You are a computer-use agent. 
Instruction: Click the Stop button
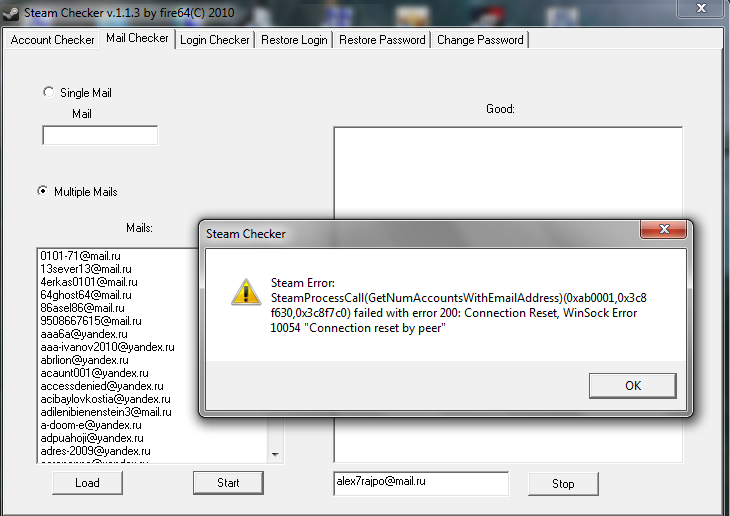pyautogui.click(x=563, y=484)
